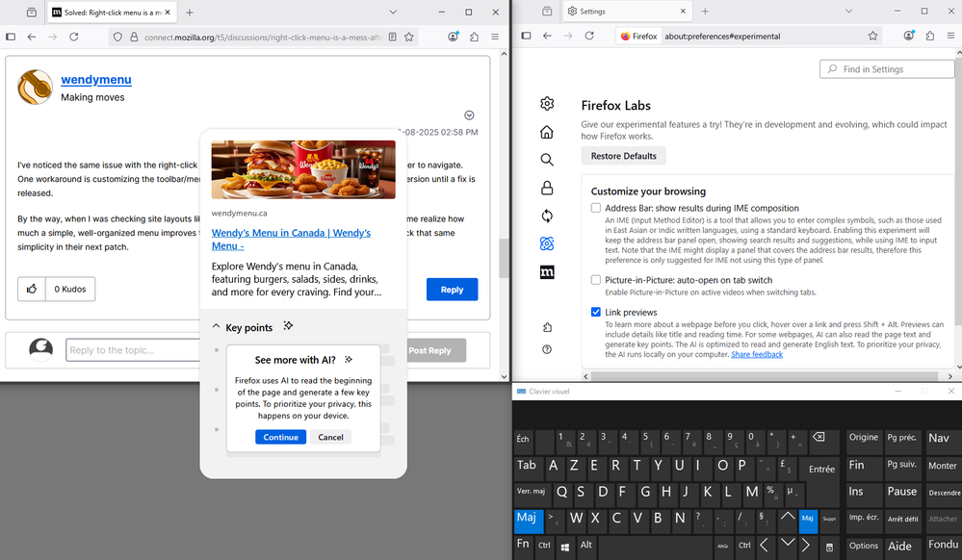
Task: Enable Picture-in-Picture auto-open checkbox
Action: click(x=596, y=279)
